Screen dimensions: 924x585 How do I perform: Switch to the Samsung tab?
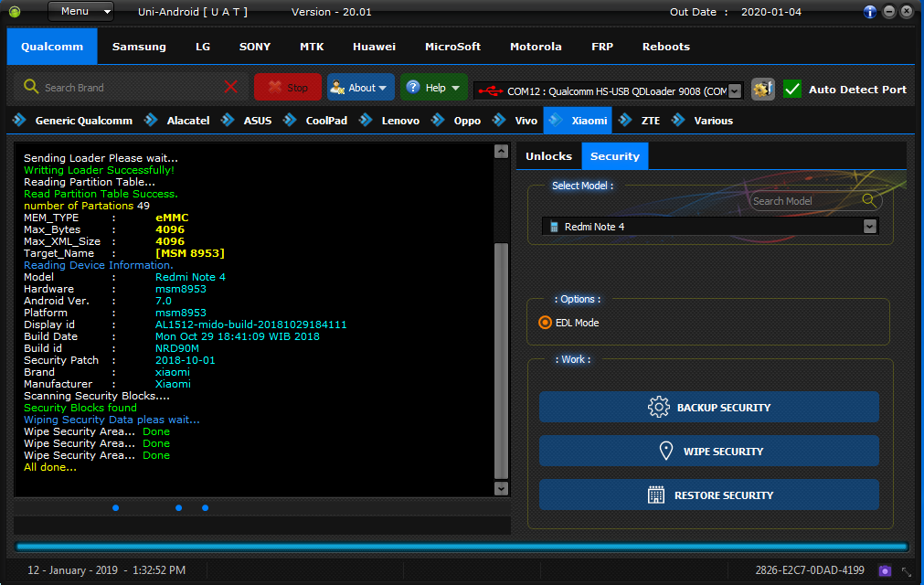click(139, 47)
